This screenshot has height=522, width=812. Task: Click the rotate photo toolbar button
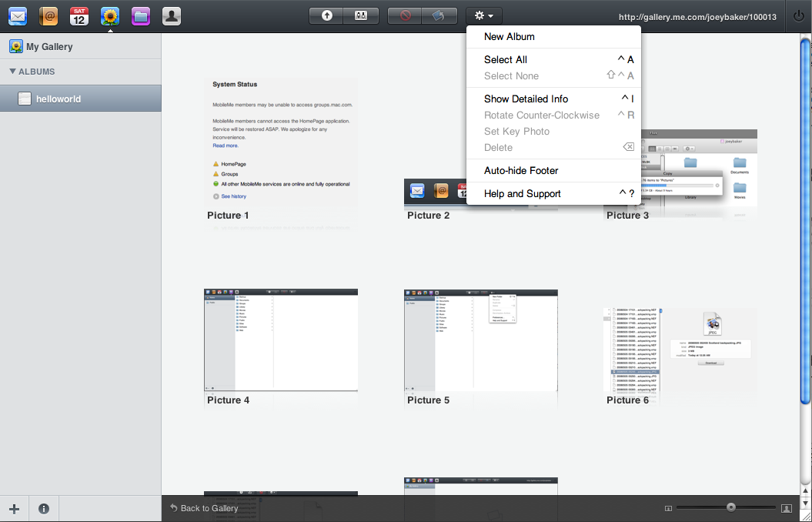pyautogui.click(x=439, y=15)
